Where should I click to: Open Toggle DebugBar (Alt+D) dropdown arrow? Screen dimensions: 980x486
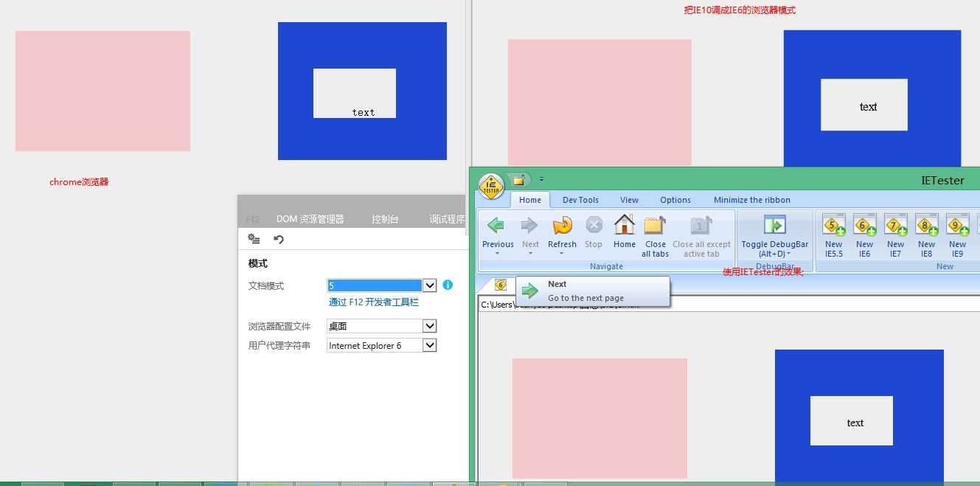click(x=788, y=254)
